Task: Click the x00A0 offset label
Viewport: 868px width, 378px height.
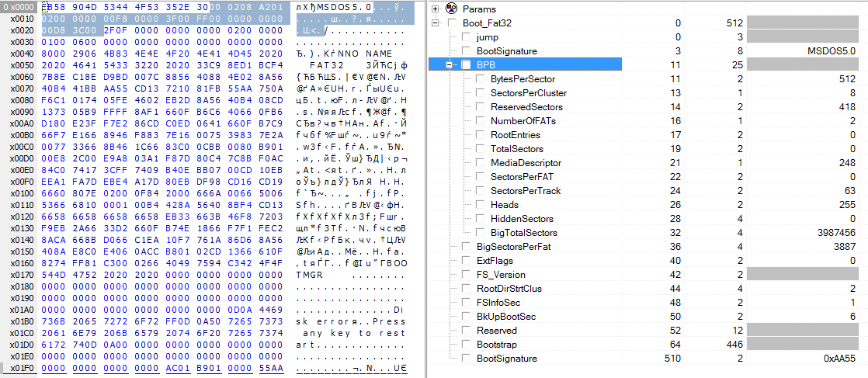Action: tap(23, 123)
